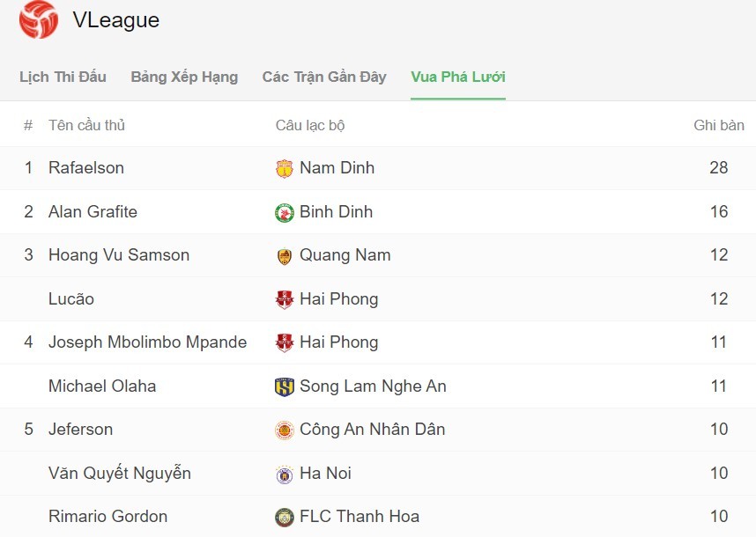Click the Tên cầu thủ column header

point(86,125)
